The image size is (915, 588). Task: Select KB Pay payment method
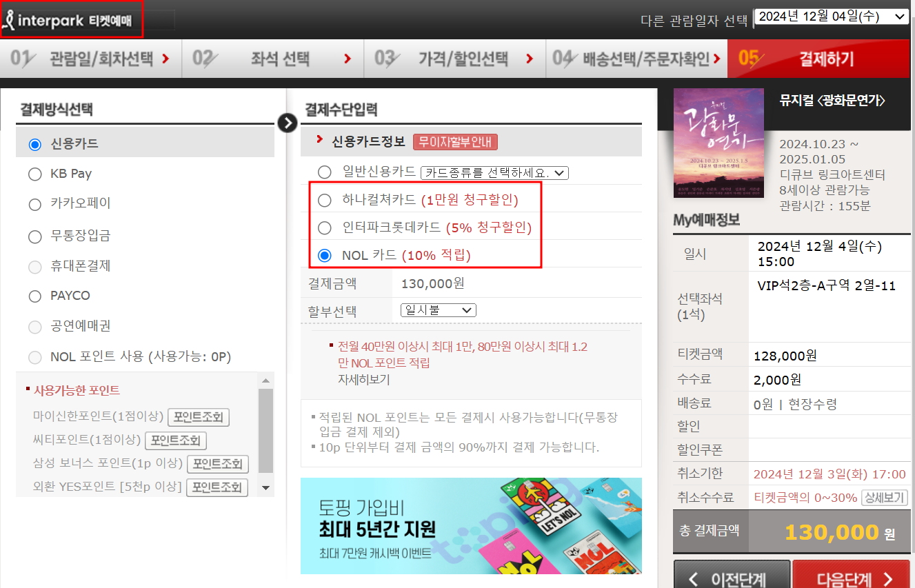(x=35, y=174)
